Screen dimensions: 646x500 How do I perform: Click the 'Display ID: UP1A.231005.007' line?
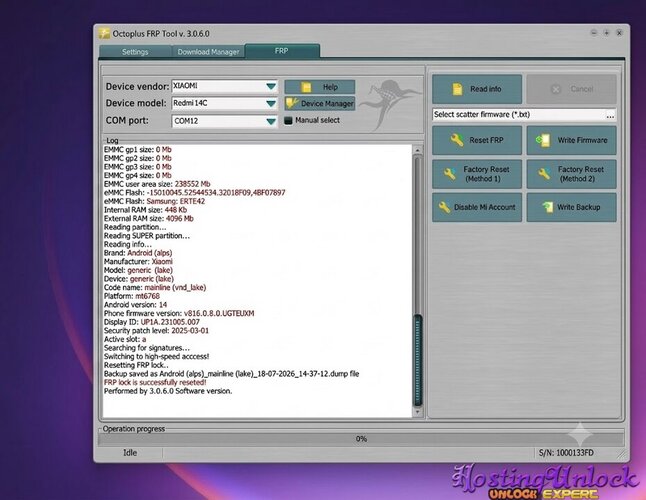click(152, 322)
